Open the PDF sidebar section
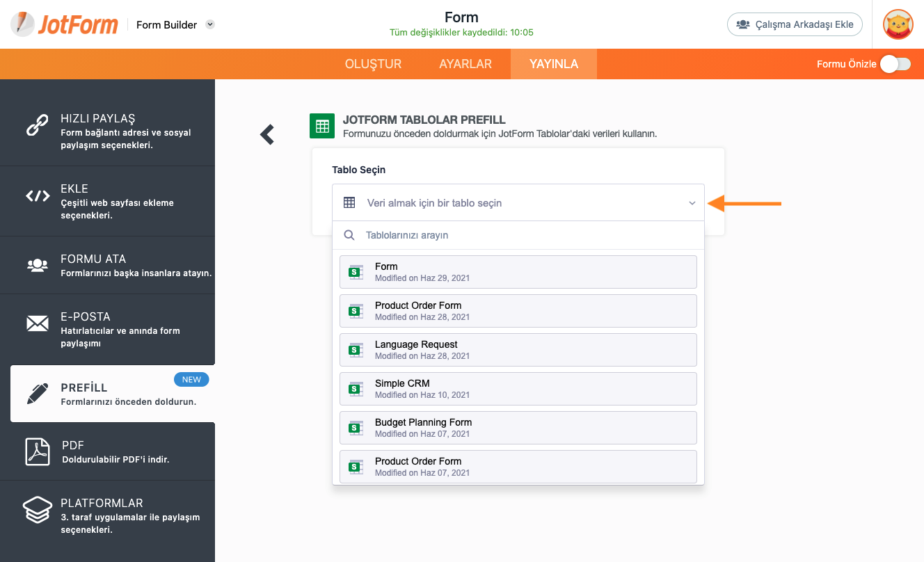Screen dimensions: 924x562 tap(107, 451)
